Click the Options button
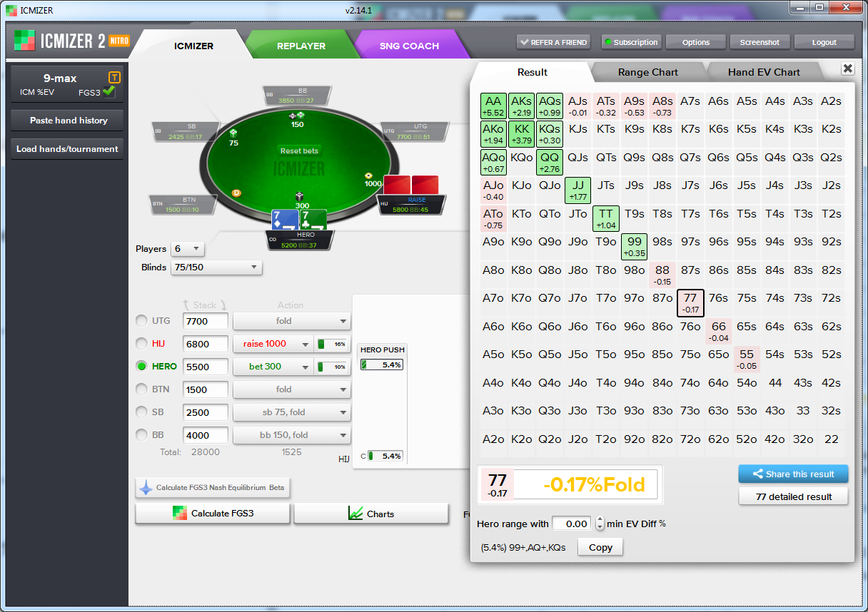This screenshot has height=612, width=868. tap(696, 42)
